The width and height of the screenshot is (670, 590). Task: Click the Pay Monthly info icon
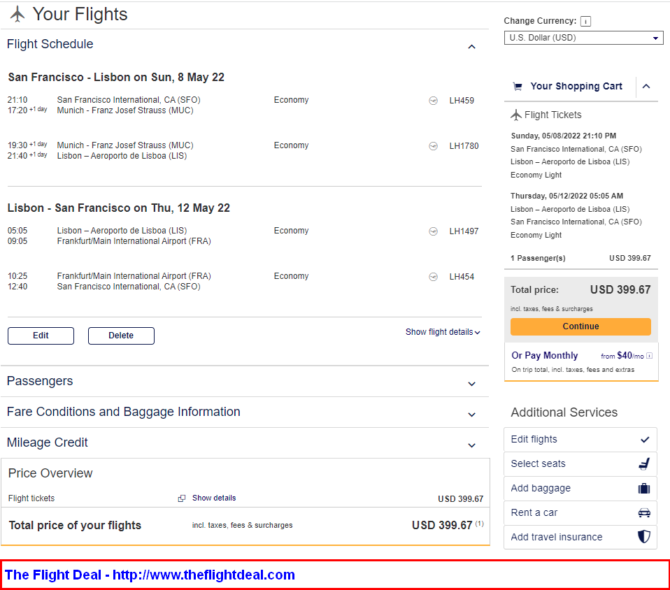click(649, 355)
